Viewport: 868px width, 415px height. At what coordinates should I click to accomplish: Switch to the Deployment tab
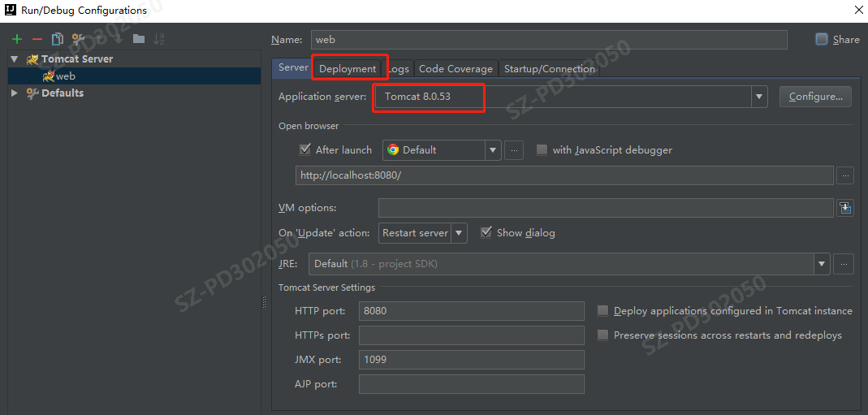pyautogui.click(x=348, y=68)
